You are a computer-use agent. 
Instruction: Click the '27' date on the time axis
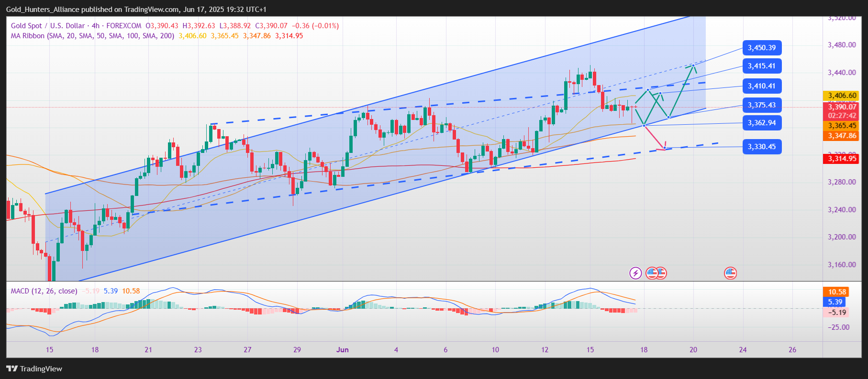pyautogui.click(x=247, y=350)
